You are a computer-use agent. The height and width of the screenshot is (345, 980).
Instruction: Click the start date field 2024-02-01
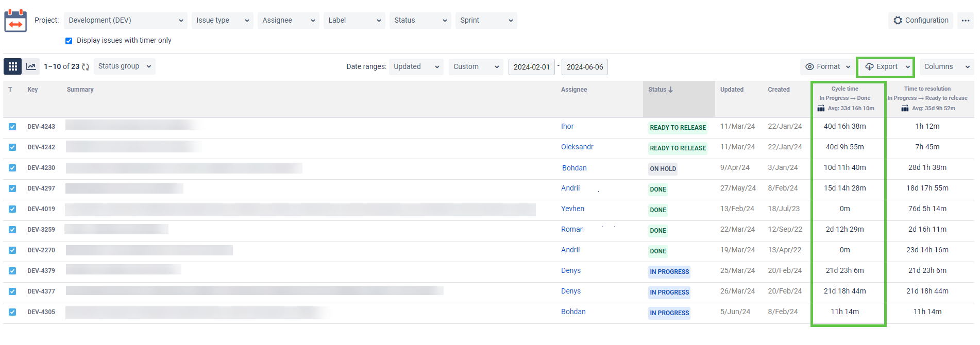point(532,67)
